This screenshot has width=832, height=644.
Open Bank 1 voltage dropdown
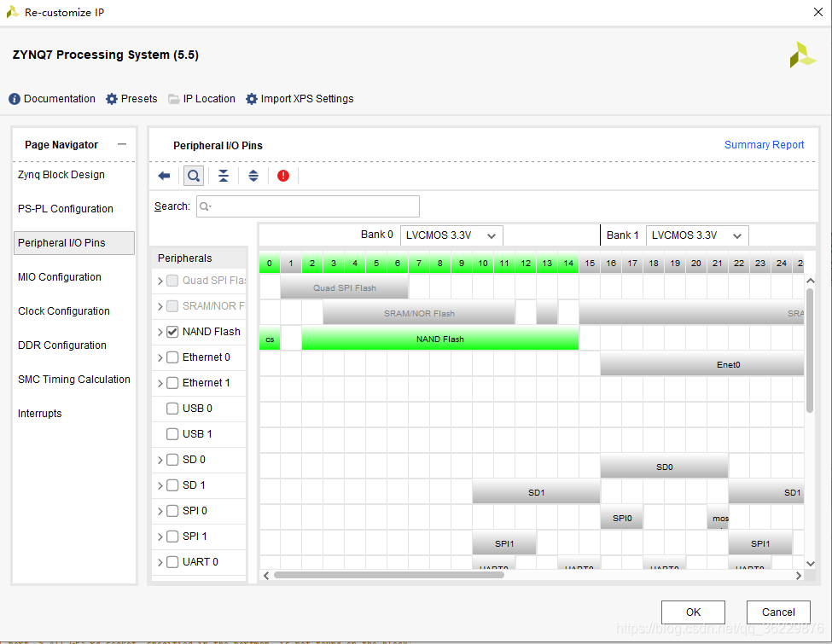pyautogui.click(x=696, y=235)
